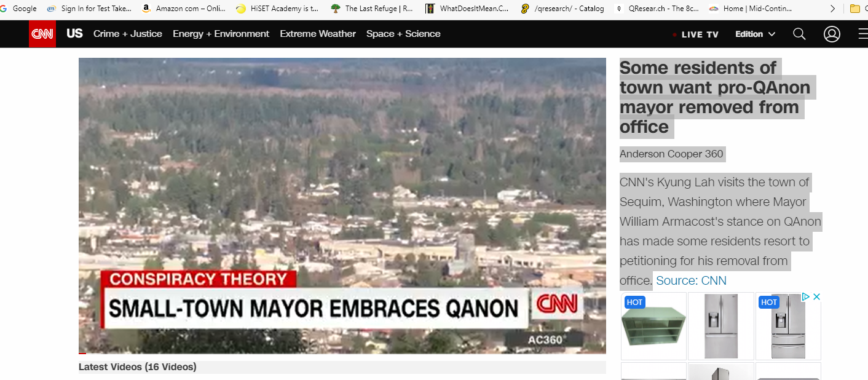Open the Sign In for Test Take bookmark
This screenshot has height=380, width=868.
pyautogui.click(x=89, y=9)
